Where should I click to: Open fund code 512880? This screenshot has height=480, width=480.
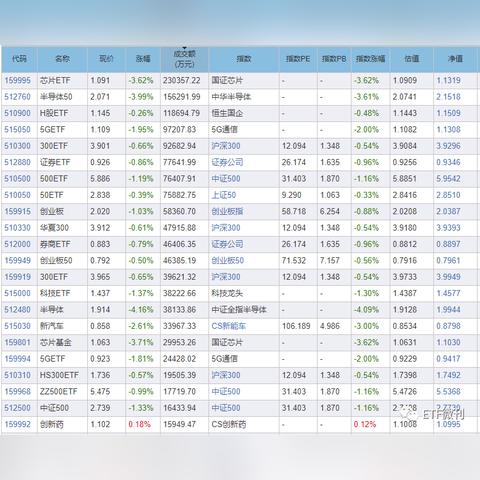17,162
